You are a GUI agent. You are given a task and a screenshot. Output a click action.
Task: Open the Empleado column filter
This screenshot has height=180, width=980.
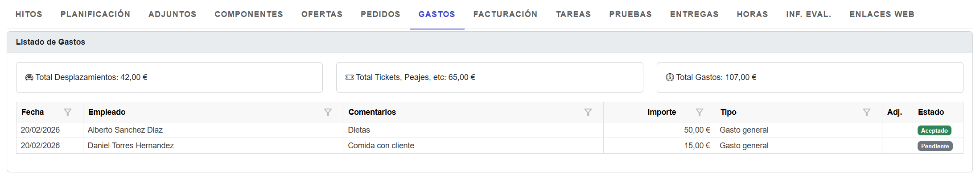[328, 113]
